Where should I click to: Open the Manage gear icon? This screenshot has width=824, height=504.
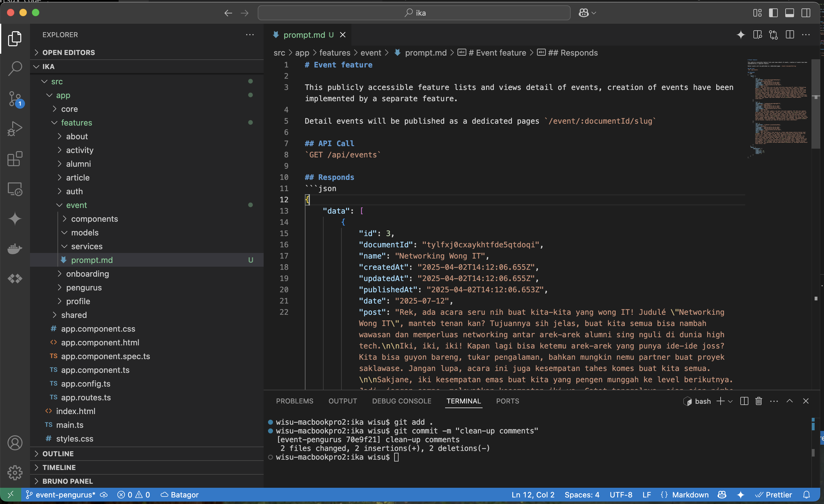[x=15, y=472]
